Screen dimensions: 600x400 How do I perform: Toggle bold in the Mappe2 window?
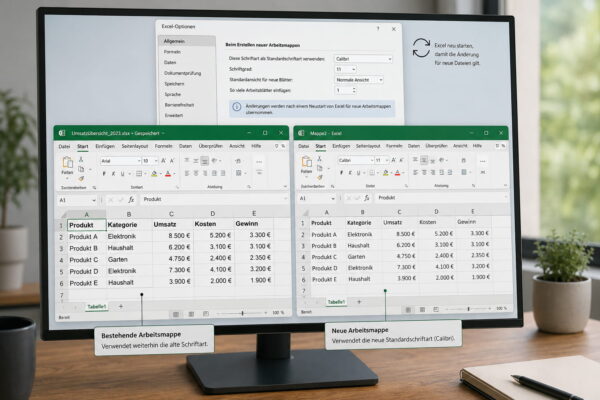341,173
